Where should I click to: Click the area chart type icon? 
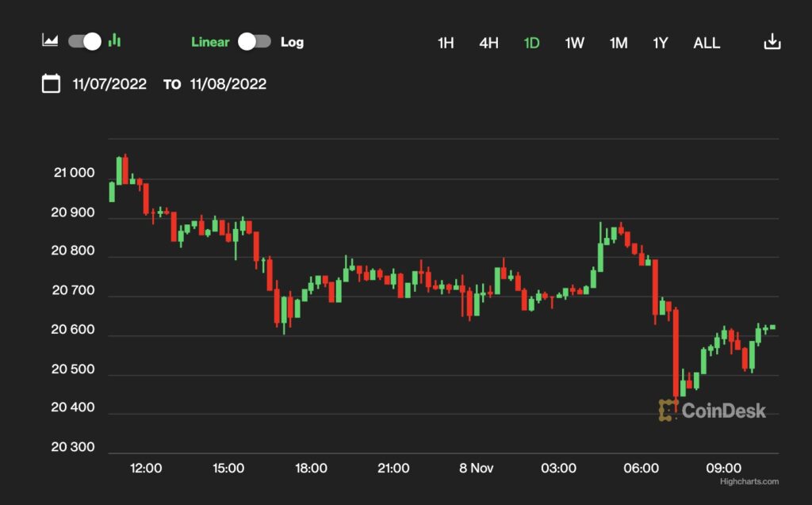pyautogui.click(x=50, y=40)
